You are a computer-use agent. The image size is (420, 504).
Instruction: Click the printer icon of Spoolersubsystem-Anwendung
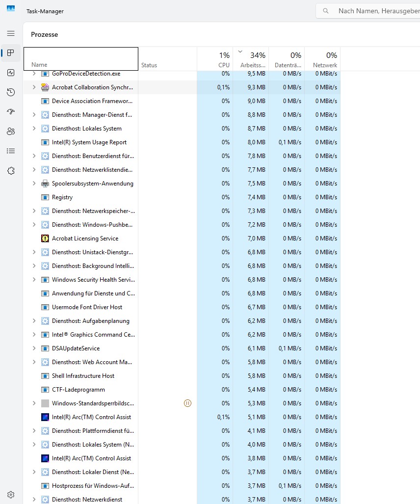(x=45, y=184)
